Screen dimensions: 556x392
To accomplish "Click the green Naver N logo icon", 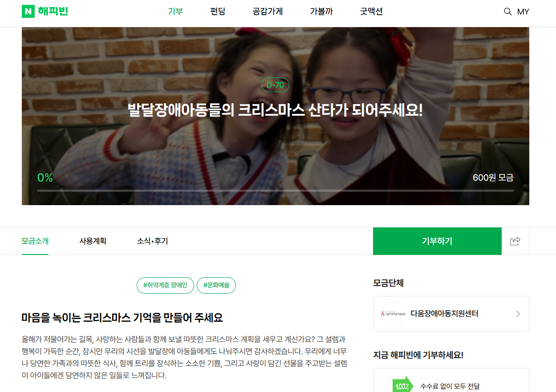I will pyautogui.click(x=28, y=12).
